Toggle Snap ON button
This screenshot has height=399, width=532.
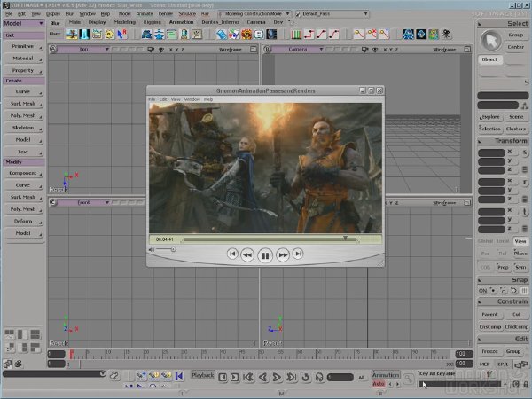pos(482,291)
